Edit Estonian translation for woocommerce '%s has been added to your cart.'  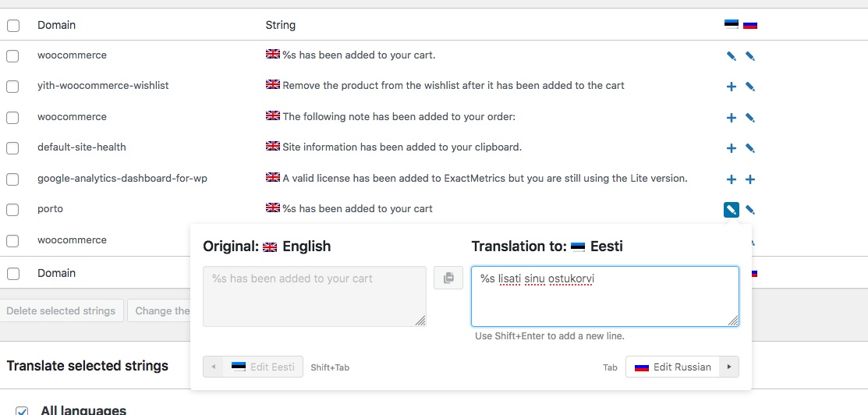(x=732, y=56)
